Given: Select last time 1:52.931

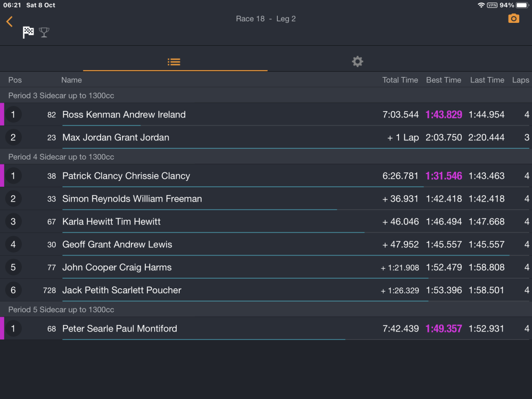Looking at the screenshot, I should 486,328.
